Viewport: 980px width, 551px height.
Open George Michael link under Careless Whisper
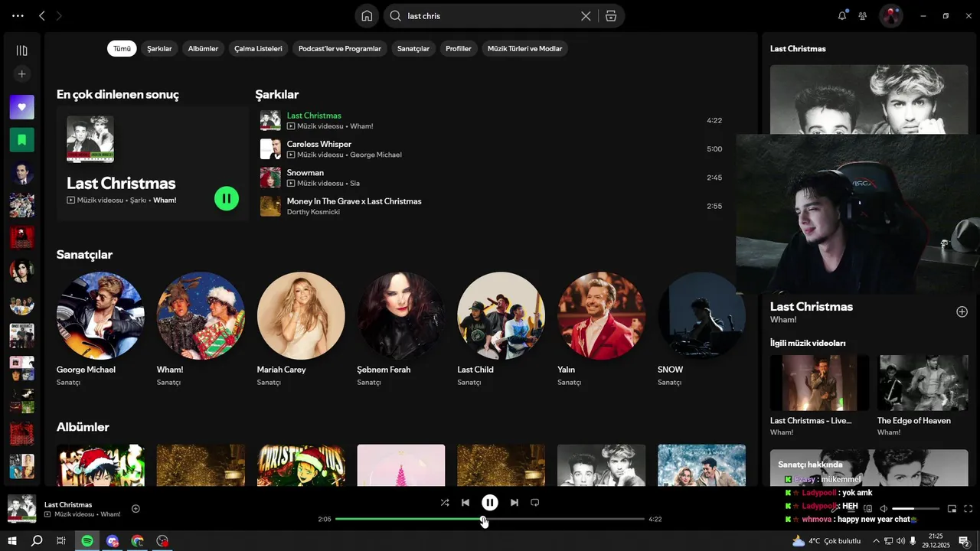tap(376, 155)
